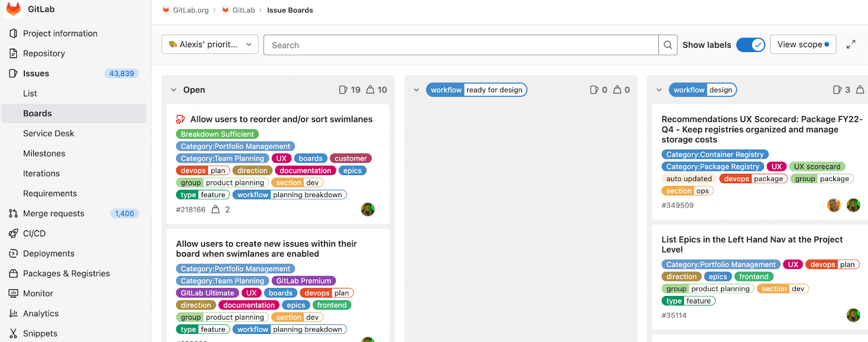The height and width of the screenshot is (342, 868).
Task: Collapse the Open list
Action: point(174,90)
